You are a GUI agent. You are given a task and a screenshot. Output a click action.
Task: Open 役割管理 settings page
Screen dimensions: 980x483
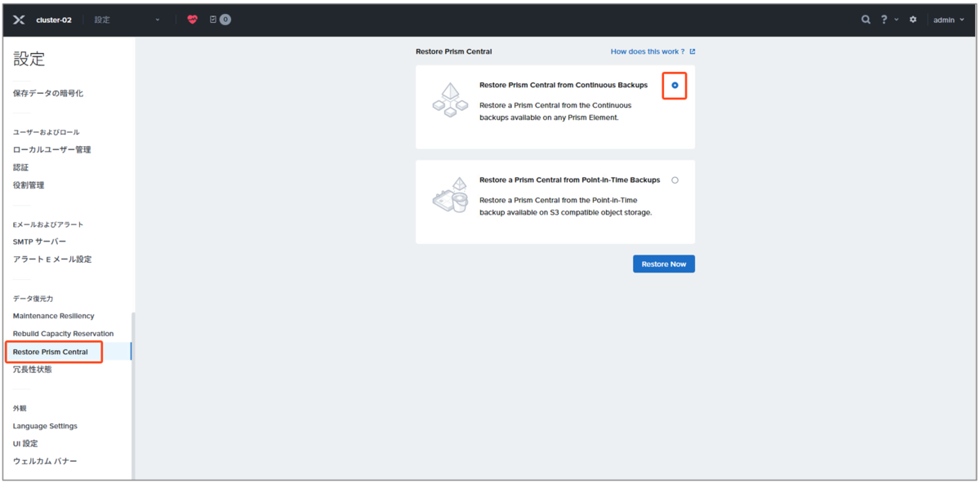[29, 185]
